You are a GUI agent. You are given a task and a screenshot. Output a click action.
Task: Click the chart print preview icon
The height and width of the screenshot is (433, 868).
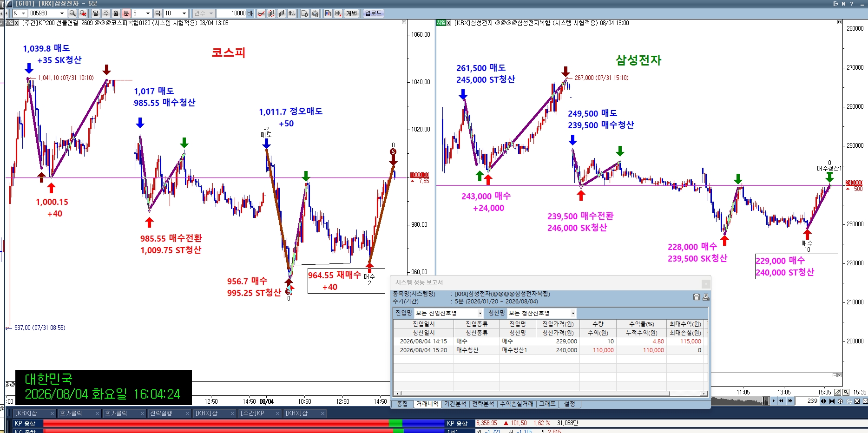(315, 13)
